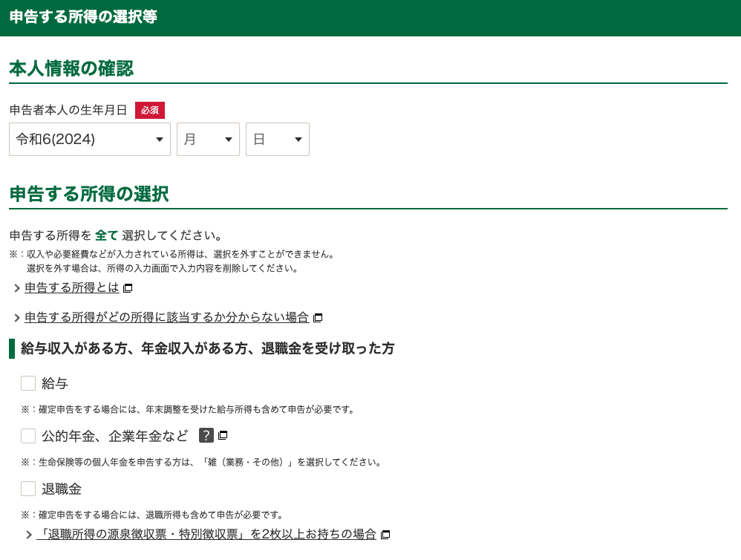
Task: Click the 給与 checkbox label text
Action: click(55, 383)
